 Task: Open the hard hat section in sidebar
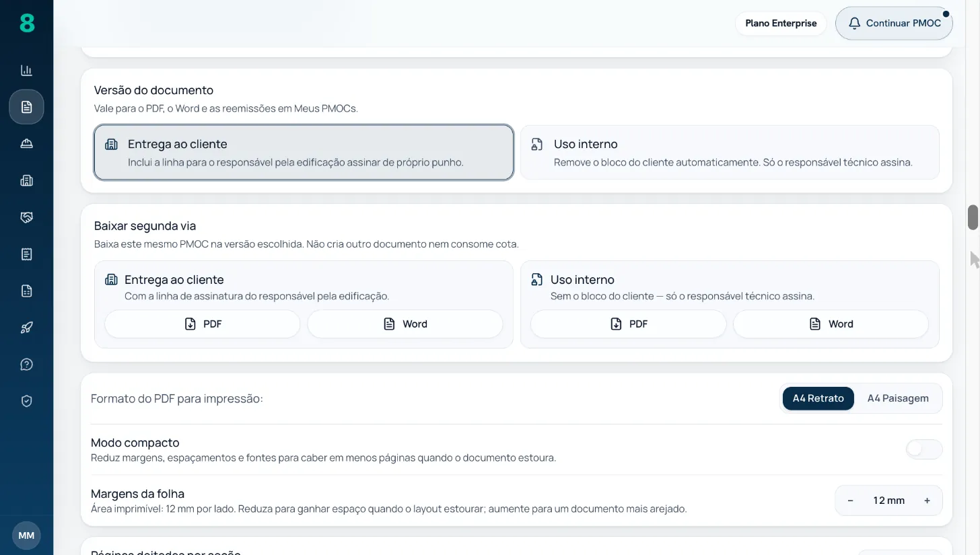[x=26, y=144]
